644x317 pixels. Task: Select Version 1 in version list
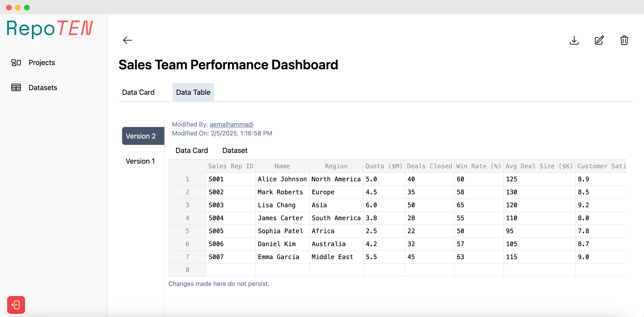pyautogui.click(x=140, y=161)
